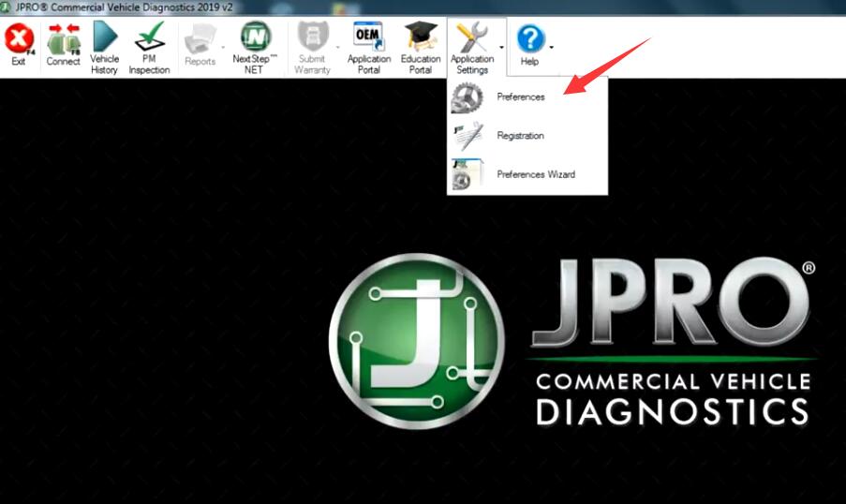The image size is (846, 504).
Task: Click the Preferences Wizard icon in menu
Action: tap(468, 174)
